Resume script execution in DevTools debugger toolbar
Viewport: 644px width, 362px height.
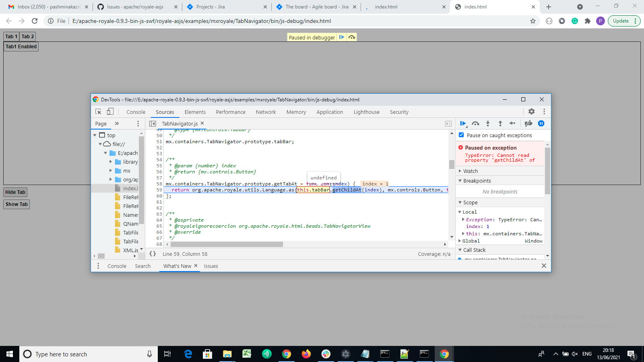pyautogui.click(x=463, y=123)
